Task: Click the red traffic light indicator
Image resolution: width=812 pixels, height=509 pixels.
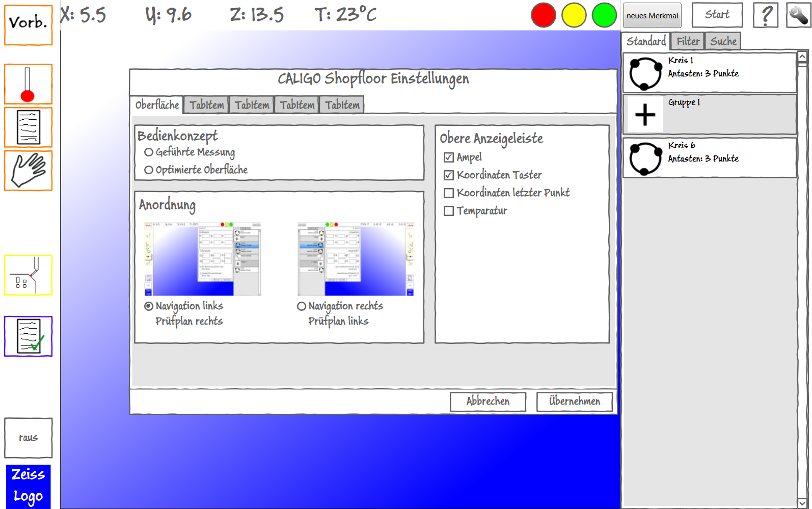Action: 544,15
